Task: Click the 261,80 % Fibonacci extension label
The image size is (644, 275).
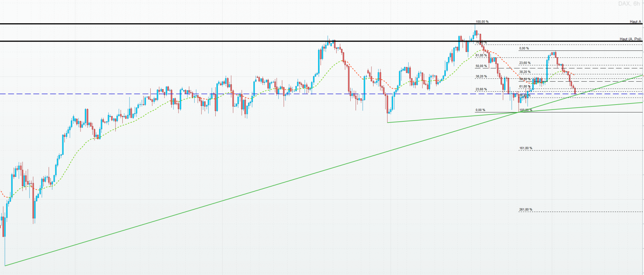Action: pos(526,209)
